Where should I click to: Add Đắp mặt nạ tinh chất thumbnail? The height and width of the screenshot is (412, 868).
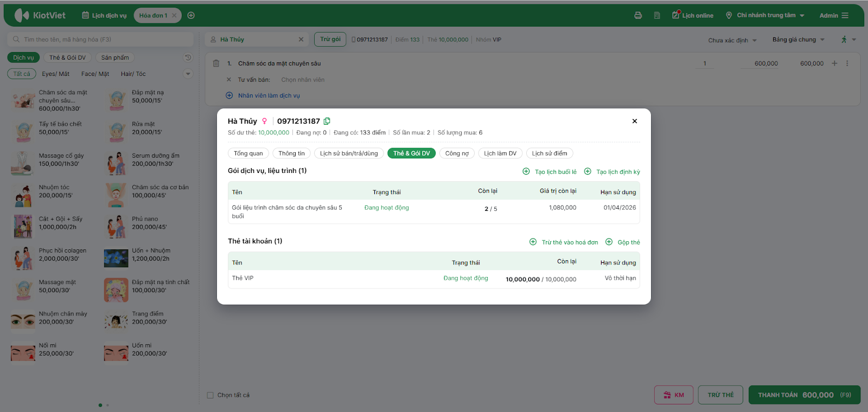click(x=117, y=290)
